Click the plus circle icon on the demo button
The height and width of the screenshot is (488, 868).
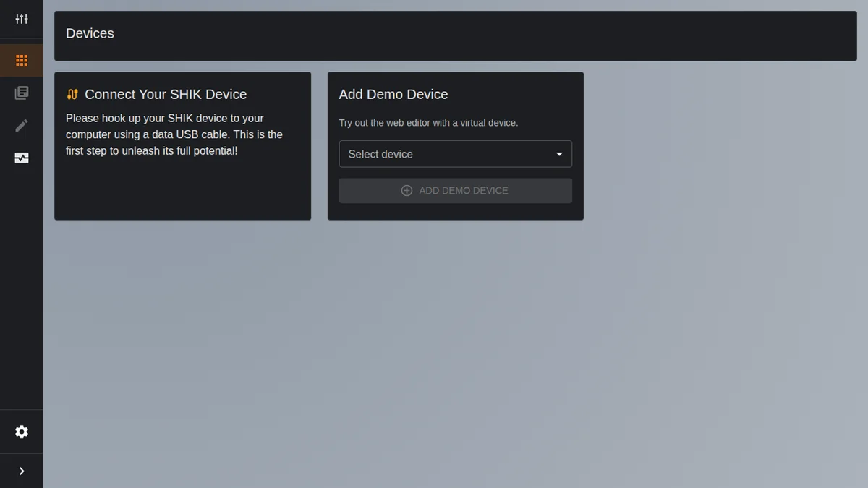click(407, 191)
